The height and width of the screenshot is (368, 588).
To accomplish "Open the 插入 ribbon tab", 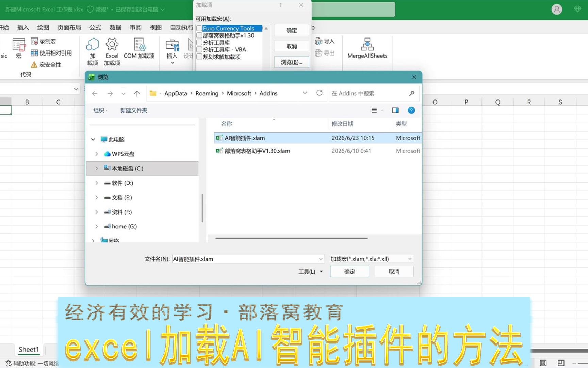I will tap(23, 27).
